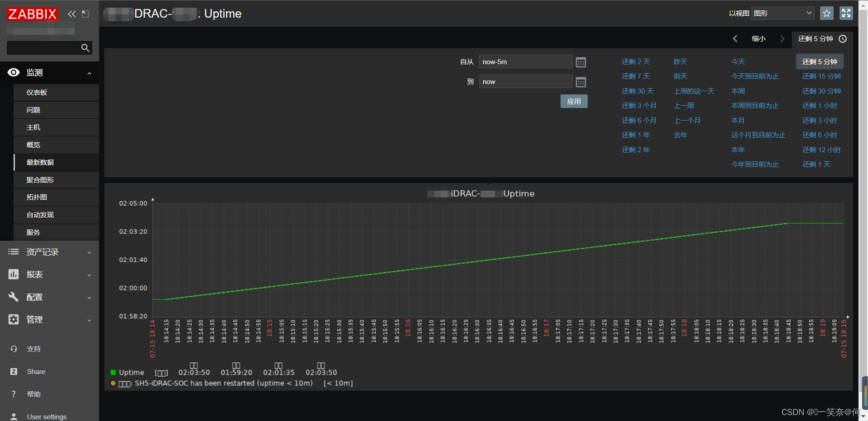Select 今天到目前为止 time range
Image resolution: width=868 pixels, height=421 pixels.
click(x=755, y=76)
